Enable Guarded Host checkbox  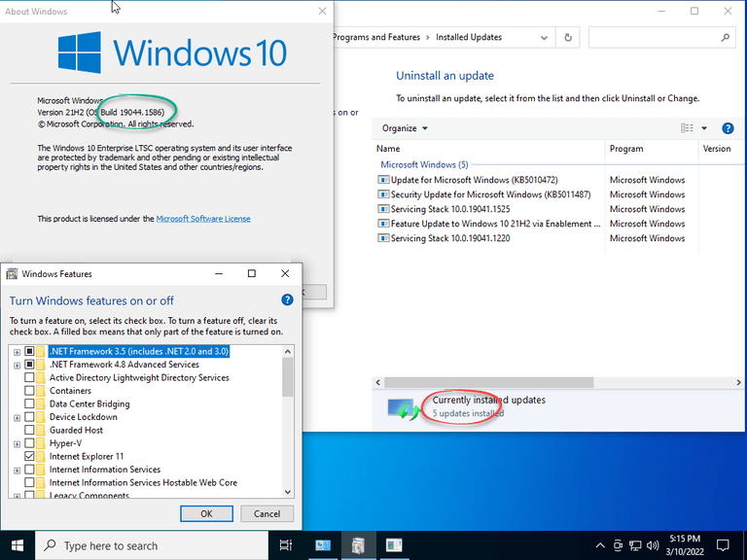[x=29, y=430]
